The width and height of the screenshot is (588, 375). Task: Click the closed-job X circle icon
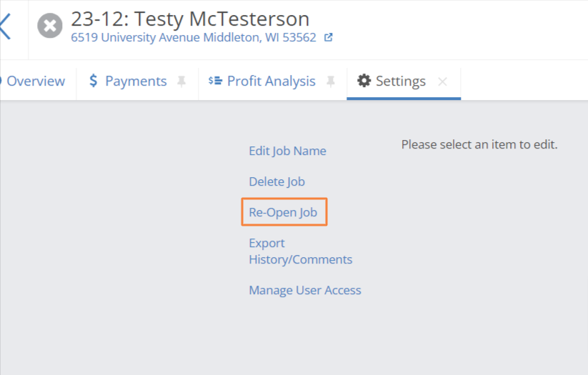pos(50,26)
